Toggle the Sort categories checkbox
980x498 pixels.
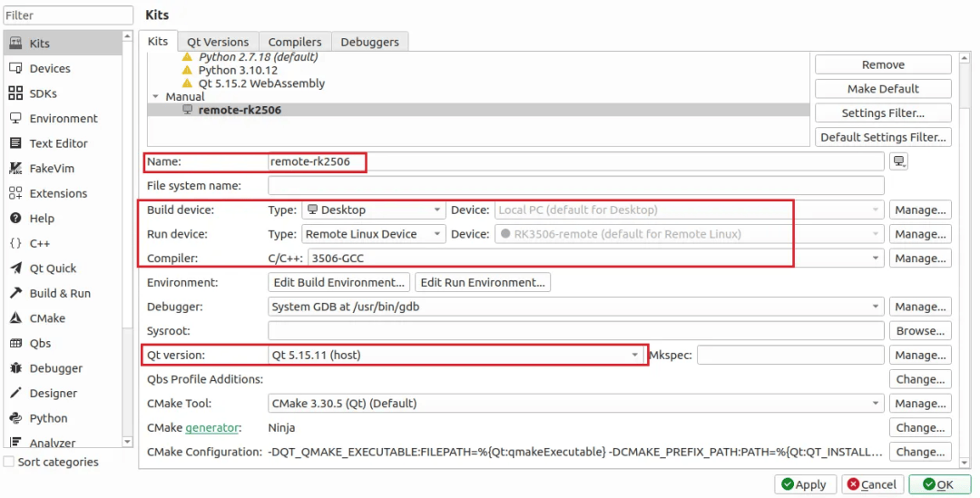[9, 462]
